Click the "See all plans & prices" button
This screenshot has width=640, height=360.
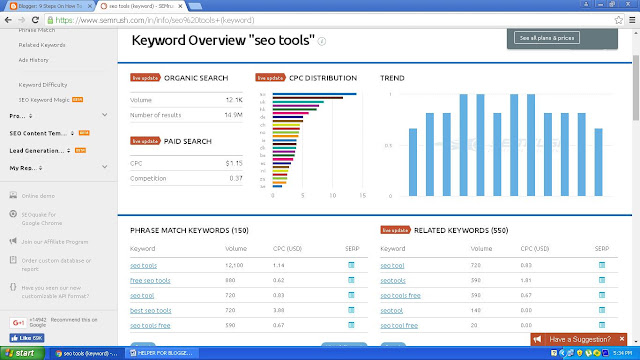[x=547, y=38]
